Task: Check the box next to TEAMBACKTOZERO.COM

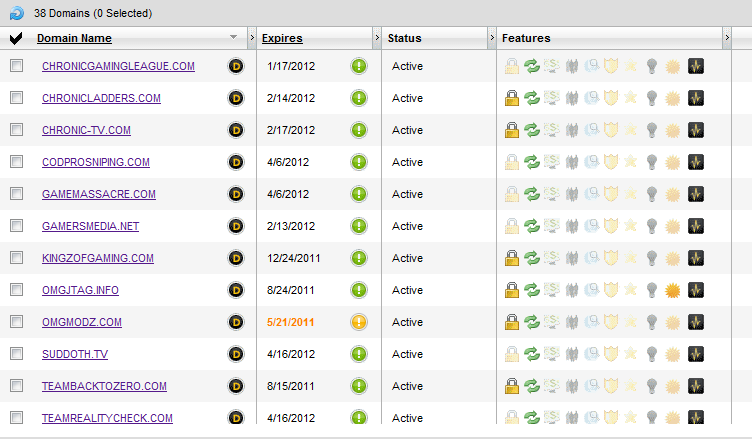Action: 16,386
